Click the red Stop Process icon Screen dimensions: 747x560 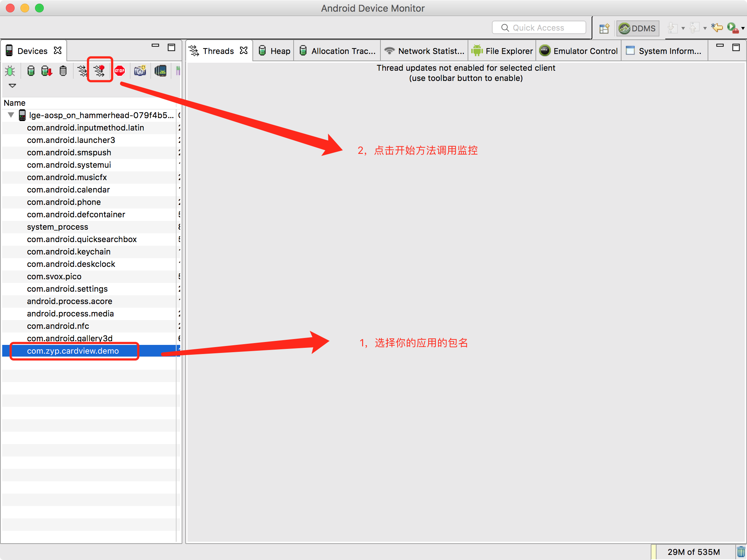[120, 71]
